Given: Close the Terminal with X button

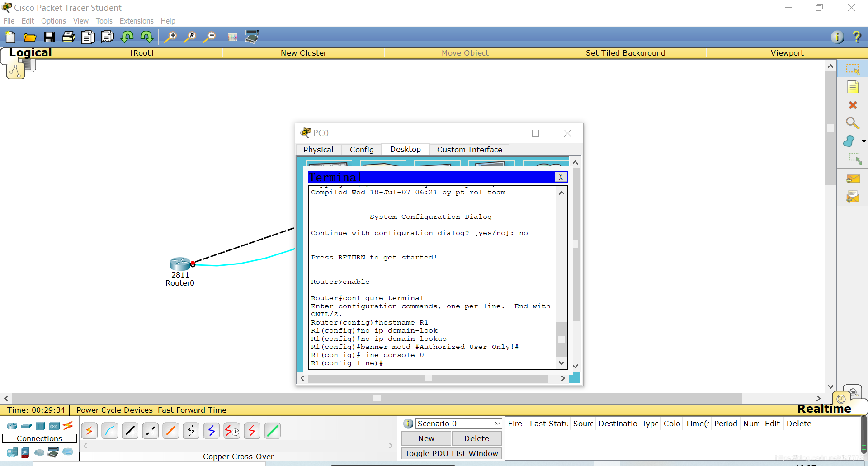Looking at the screenshot, I should [561, 177].
